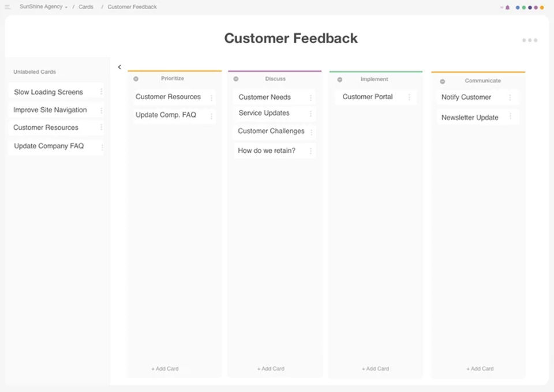
Task: Collapse the Communicate column with minus icon
Action: point(443,81)
